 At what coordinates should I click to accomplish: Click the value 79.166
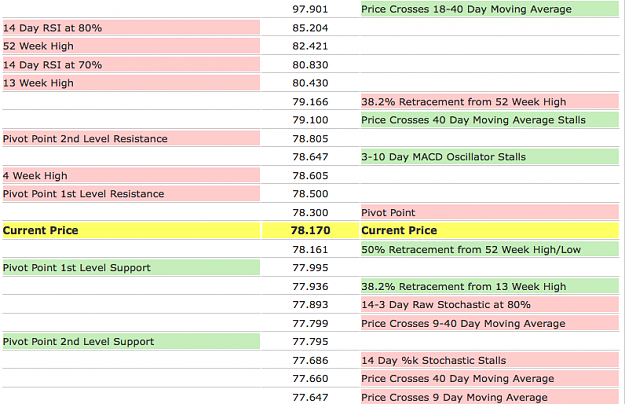(310, 102)
